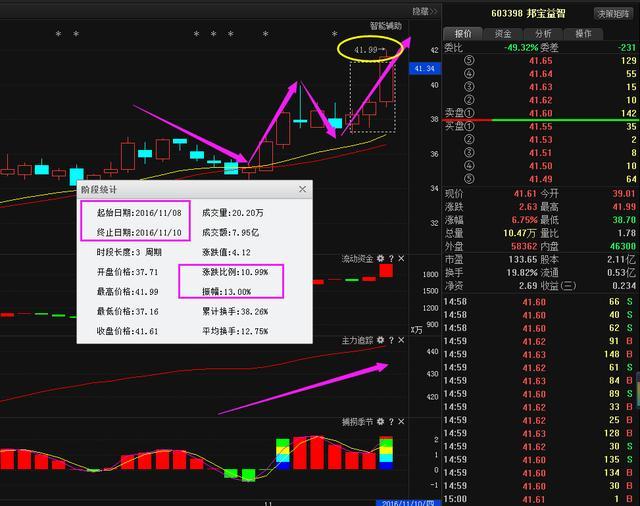Click the 41.34 price marker on axis

(x=425, y=68)
